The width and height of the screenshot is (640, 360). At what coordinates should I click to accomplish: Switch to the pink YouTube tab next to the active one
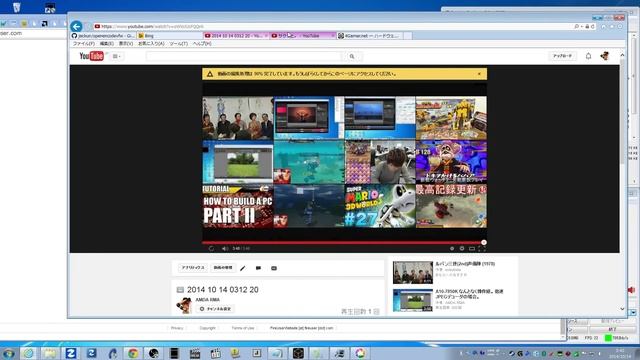(x=302, y=36)
